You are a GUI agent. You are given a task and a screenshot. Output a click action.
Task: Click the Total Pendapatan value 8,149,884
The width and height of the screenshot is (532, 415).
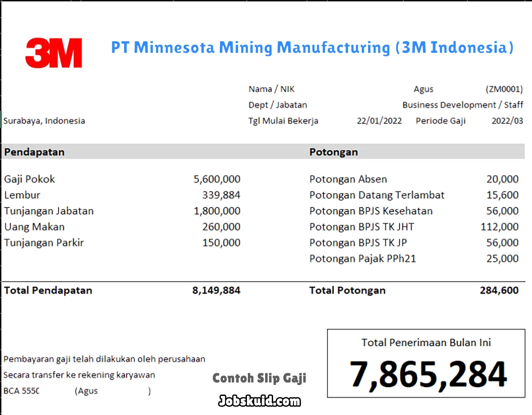coord(216,291)
